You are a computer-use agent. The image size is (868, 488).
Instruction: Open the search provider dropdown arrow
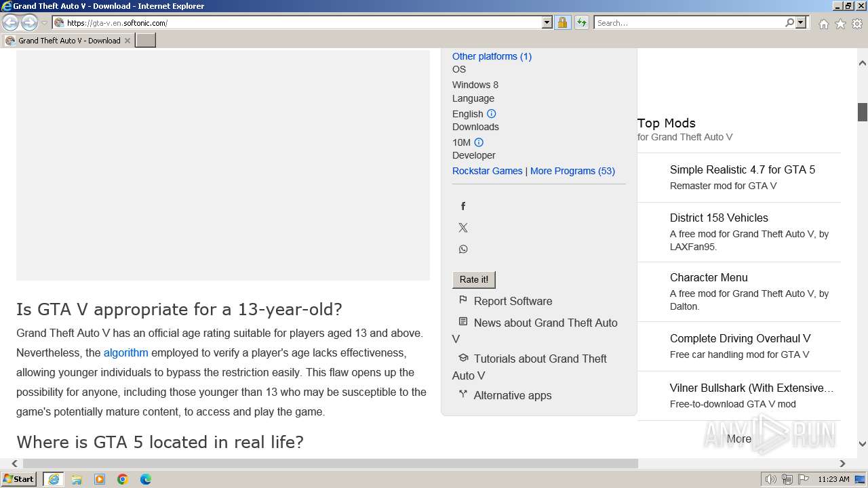[801, 22]
